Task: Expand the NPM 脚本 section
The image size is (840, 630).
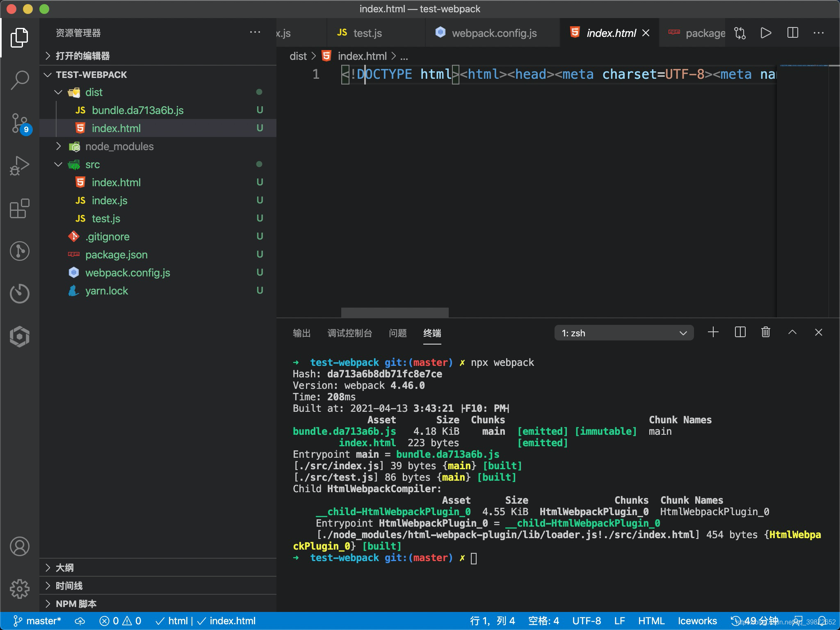Action: point(158,604)
